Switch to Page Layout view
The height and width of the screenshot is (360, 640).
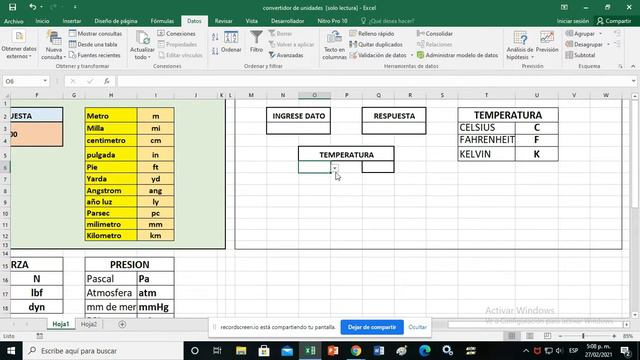coord(529,336)
